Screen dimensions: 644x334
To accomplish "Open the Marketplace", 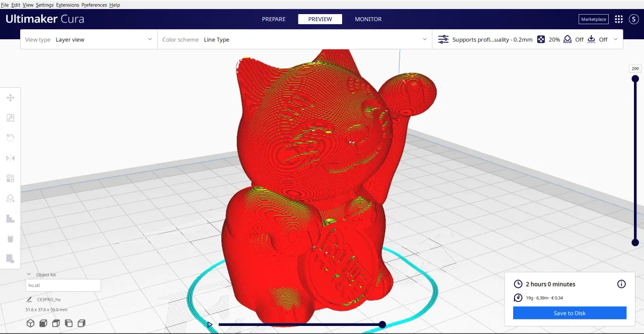I will coord(593,19).
